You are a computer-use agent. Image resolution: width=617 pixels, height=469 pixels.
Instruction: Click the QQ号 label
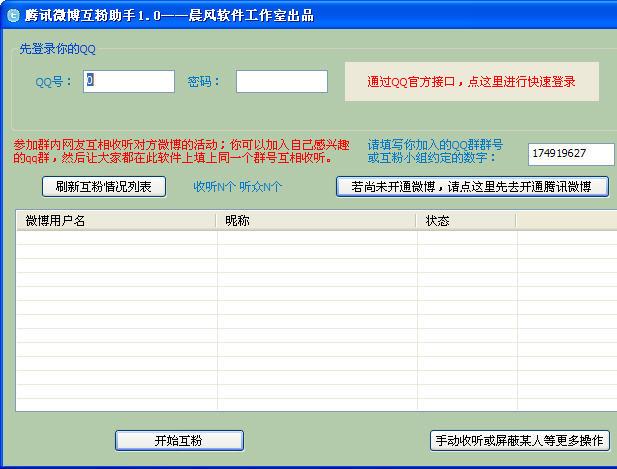tap(54, 82)
